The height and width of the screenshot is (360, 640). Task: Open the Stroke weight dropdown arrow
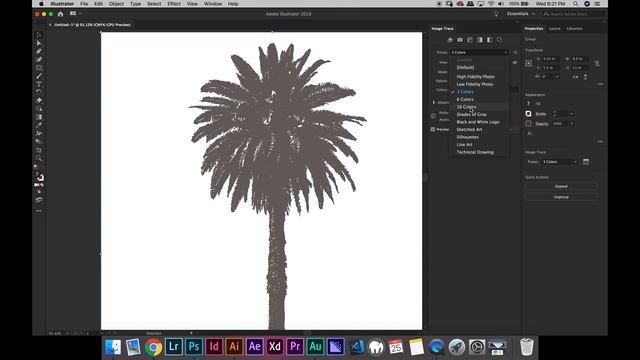coord(571,114)
